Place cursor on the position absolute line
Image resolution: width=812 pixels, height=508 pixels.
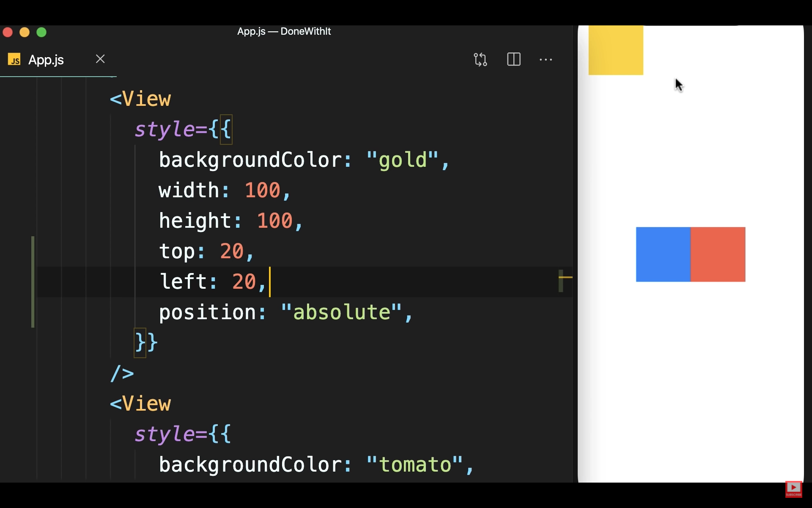tap(285, 312)
